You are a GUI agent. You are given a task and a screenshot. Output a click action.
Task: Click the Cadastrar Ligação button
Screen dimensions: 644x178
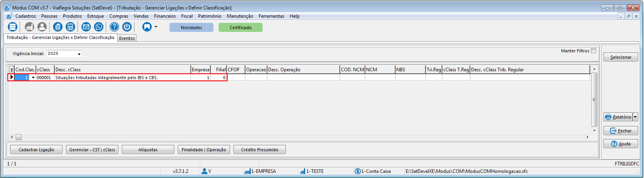[36, 150]
